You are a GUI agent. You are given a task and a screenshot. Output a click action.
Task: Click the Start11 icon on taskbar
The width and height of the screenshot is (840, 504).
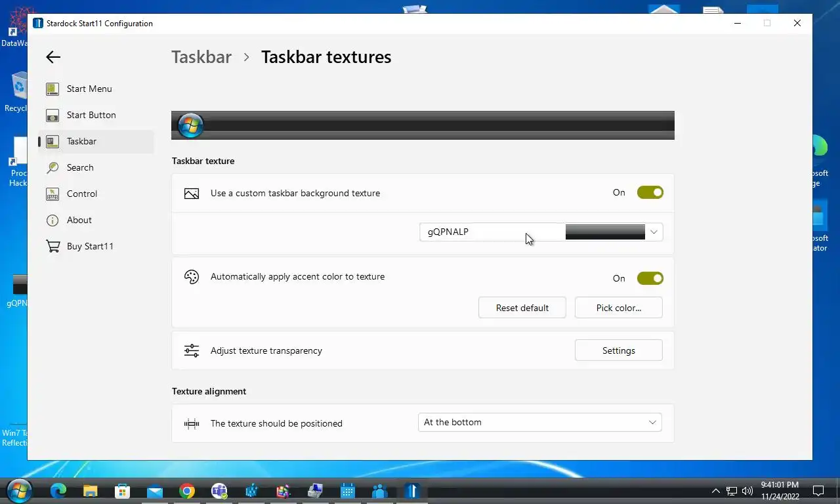coord(412,491)
